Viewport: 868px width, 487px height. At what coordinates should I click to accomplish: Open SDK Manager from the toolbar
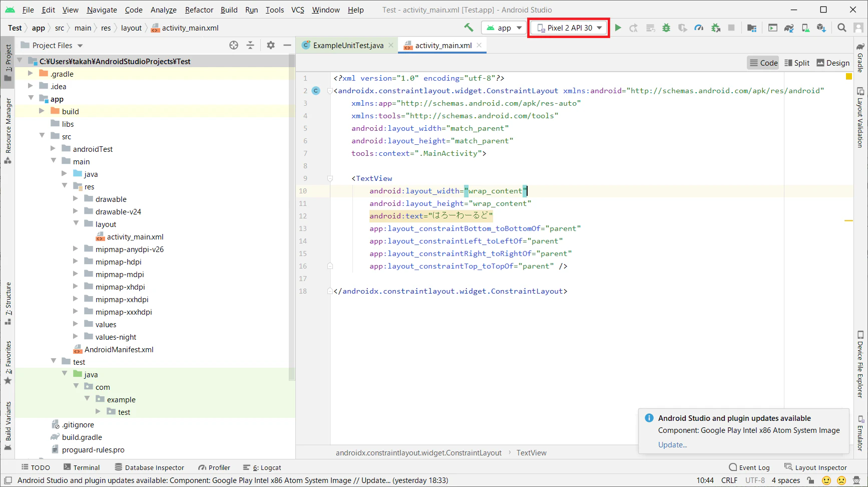point(821,28)
